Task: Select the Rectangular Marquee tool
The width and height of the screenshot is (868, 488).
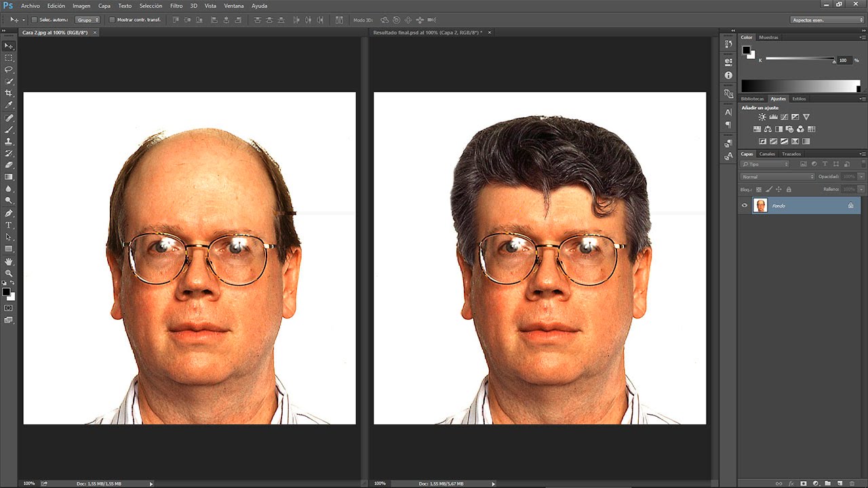Action: click(9, 58)
